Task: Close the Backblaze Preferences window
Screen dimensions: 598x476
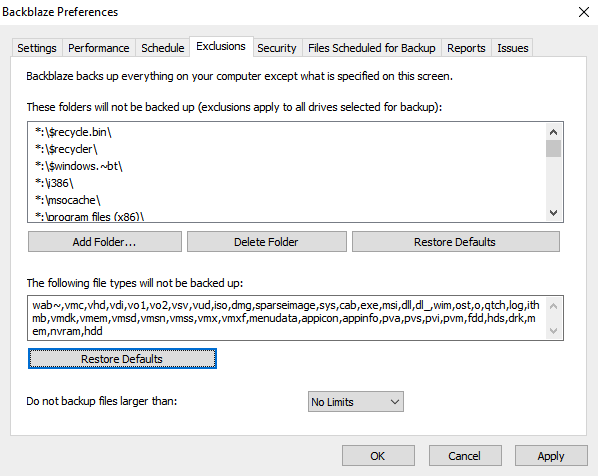Action: pos(584,12)
